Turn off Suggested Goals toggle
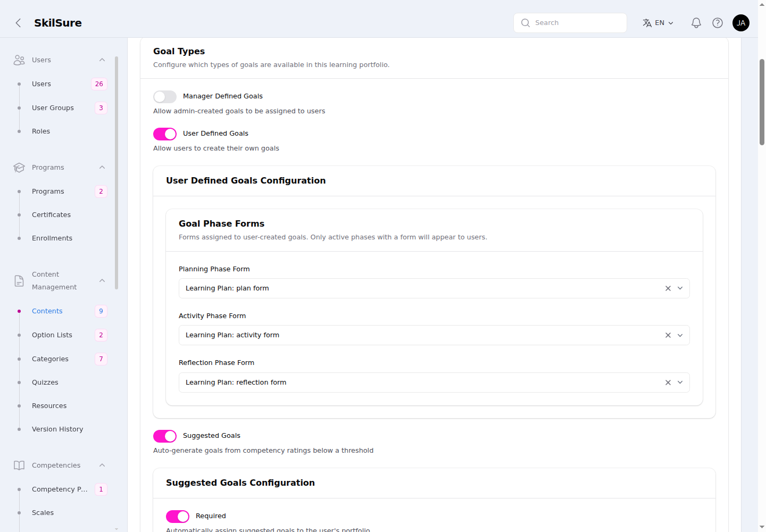The width and height of the screenshot is (766, 532). (x=165, y=436)
